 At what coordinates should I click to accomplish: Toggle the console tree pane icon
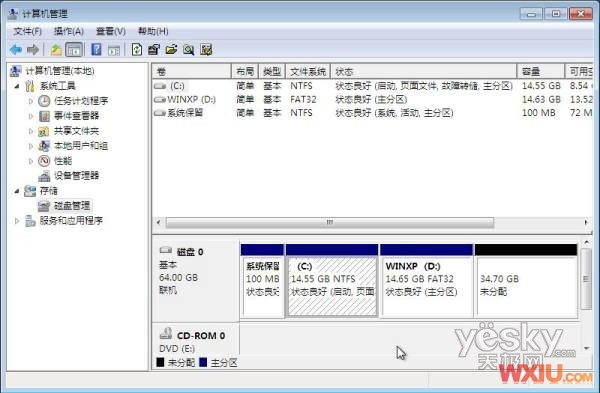pyautogui.click(x=74, y=50)
